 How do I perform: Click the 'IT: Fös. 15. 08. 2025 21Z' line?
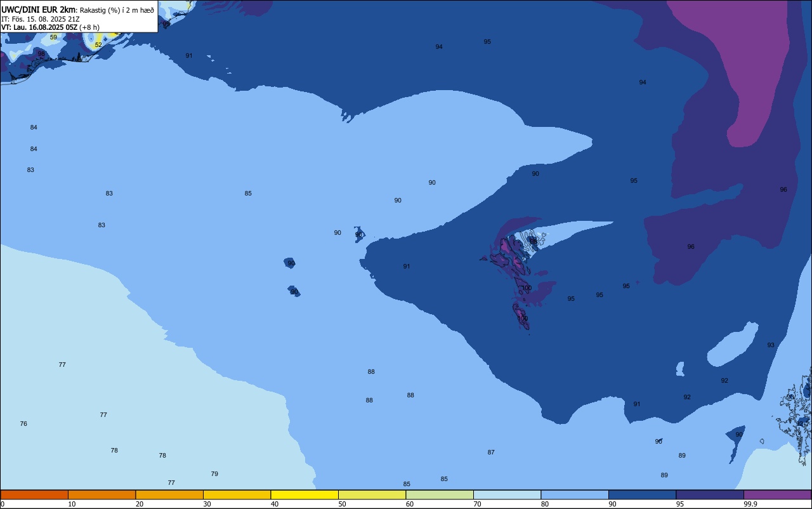coord(41,19)
